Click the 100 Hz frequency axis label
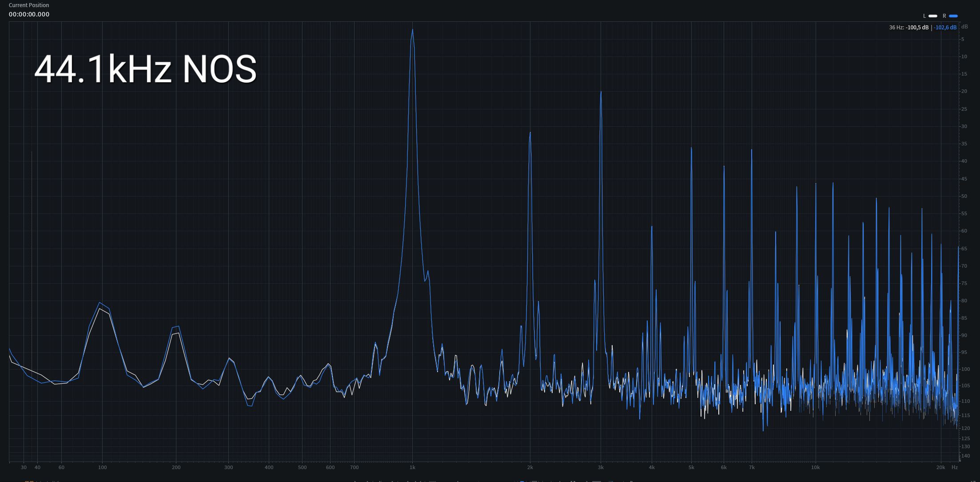 pyautogui.click(x=102, y=467)
